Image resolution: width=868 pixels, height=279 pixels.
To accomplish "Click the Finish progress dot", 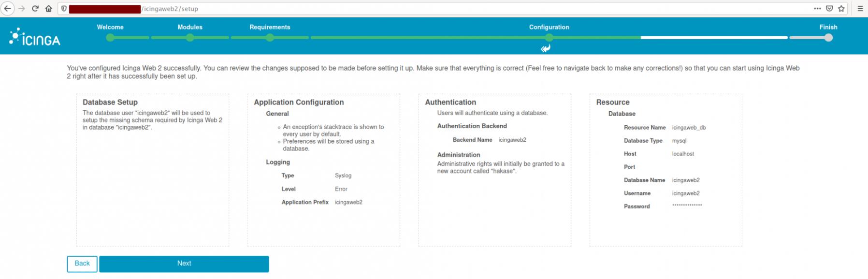I will (828, 38).
